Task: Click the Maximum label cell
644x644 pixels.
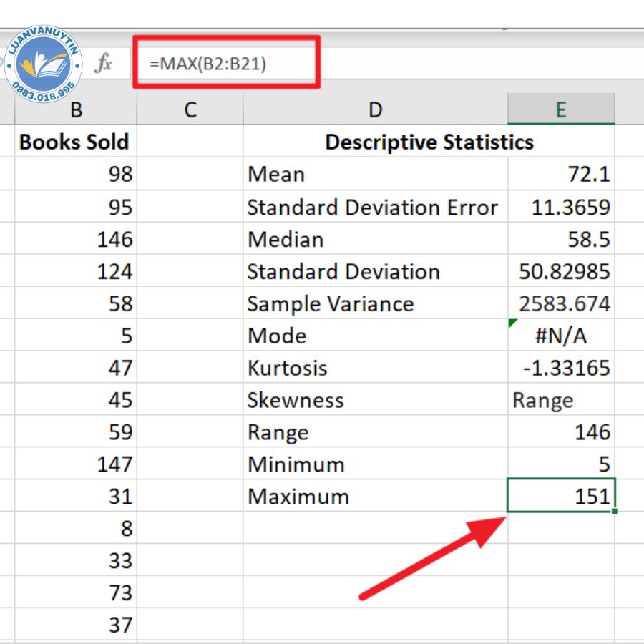Action: (x=374, y=497)
